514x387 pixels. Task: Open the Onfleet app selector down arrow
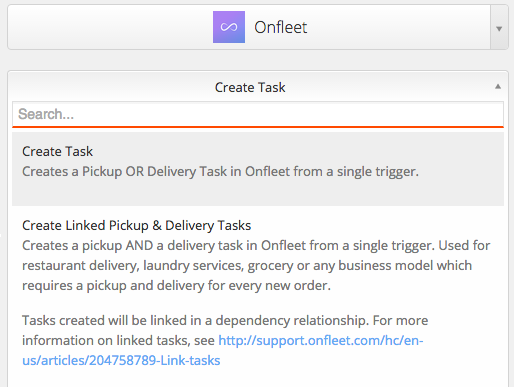(499, 28)
